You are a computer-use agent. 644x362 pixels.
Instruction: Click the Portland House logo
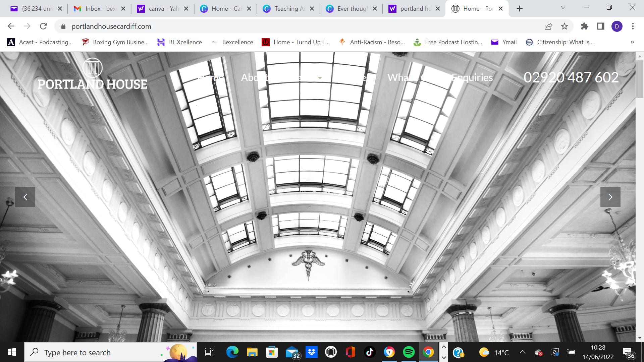[x=92, y=74]
